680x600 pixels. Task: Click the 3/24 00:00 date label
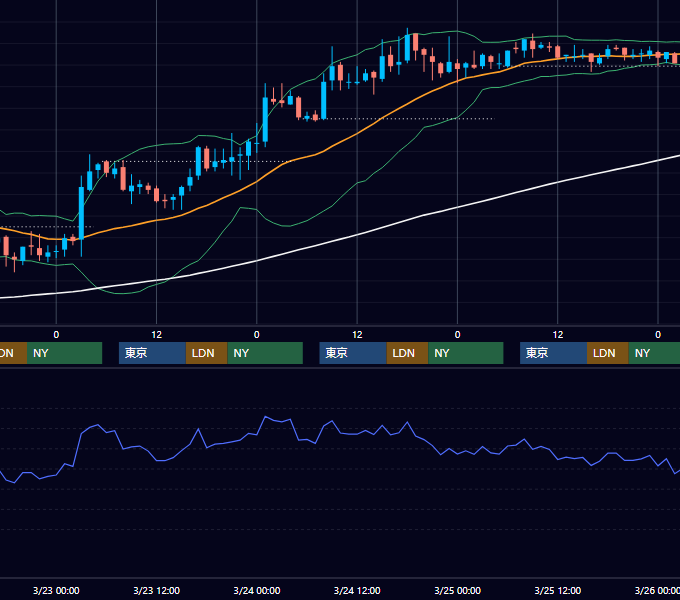pos(257,590)
